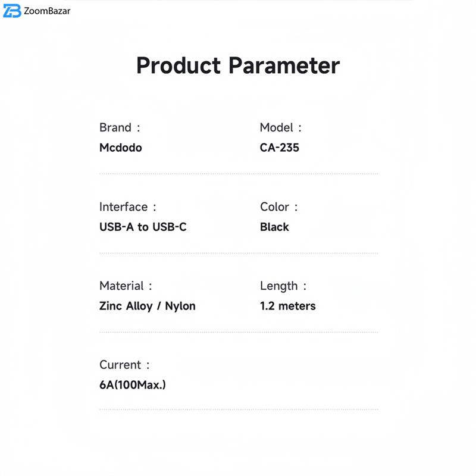This screenshot has height=476, width=476.
Task: Click the ZoomBazar logo icon
Action: coord(12,11)
